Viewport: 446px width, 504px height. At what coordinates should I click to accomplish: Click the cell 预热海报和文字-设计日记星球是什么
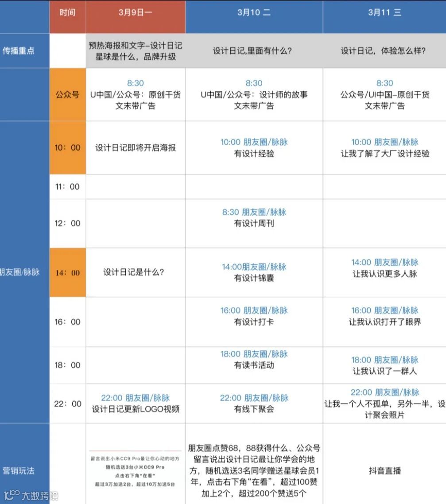(136, 51)
